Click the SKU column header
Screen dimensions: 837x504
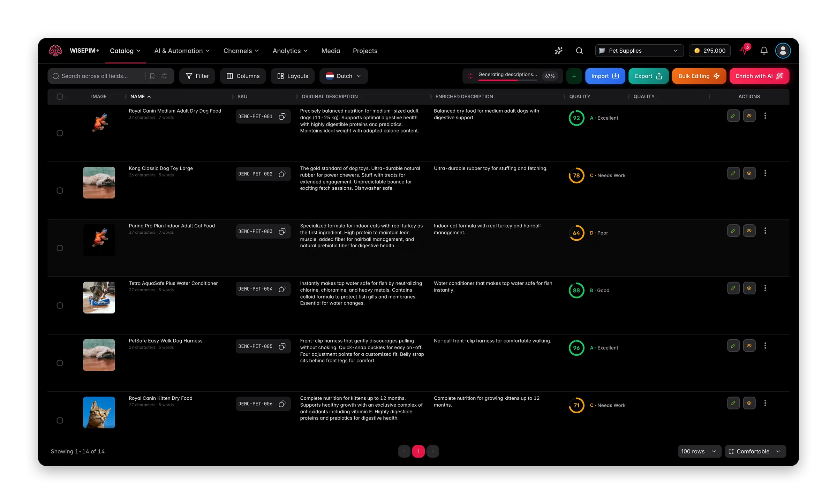pyautogui.click(x=242, y=97)
